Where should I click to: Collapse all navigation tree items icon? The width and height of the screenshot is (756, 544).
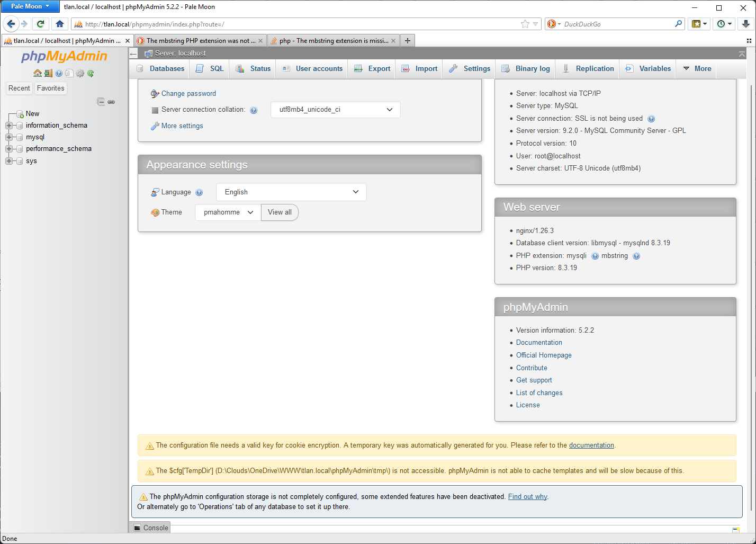tap(101, 102)
